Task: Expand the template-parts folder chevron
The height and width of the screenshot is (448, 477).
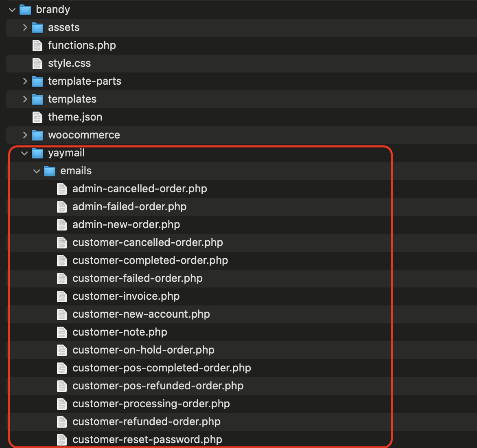Action: [x=25, y=81]
